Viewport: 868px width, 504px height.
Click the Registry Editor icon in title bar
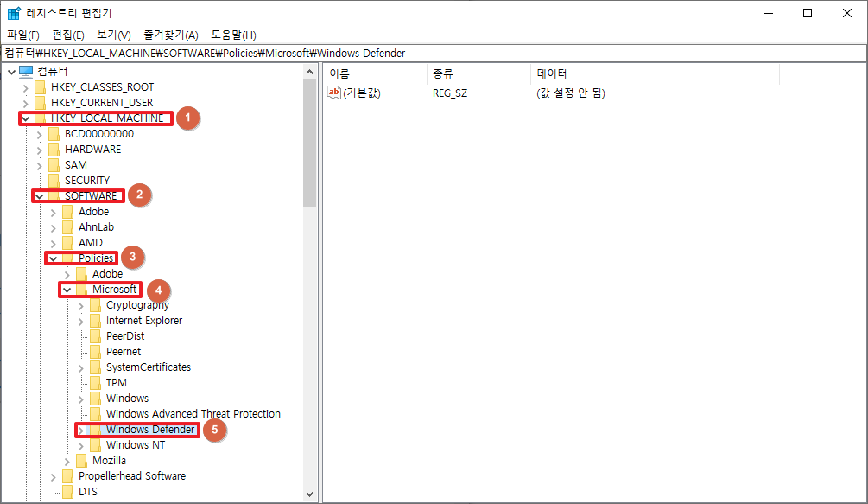pyautogui.click(x=12, y=12)
